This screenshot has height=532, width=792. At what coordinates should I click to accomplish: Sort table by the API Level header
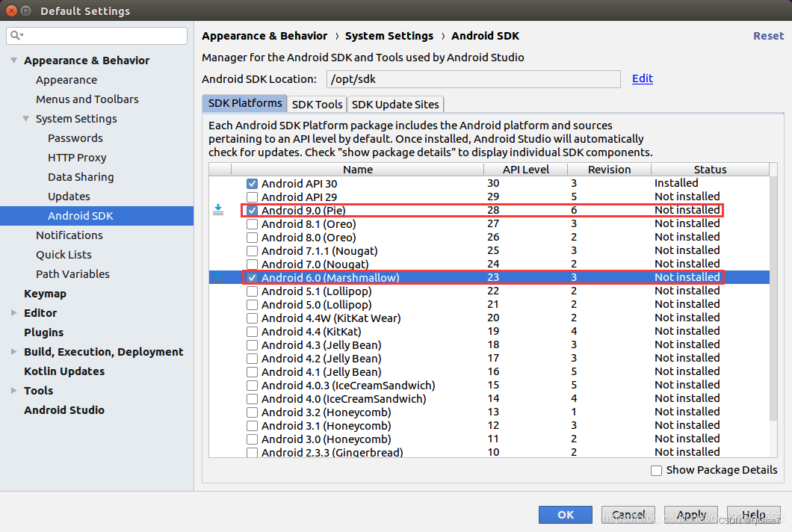(525, 170)
